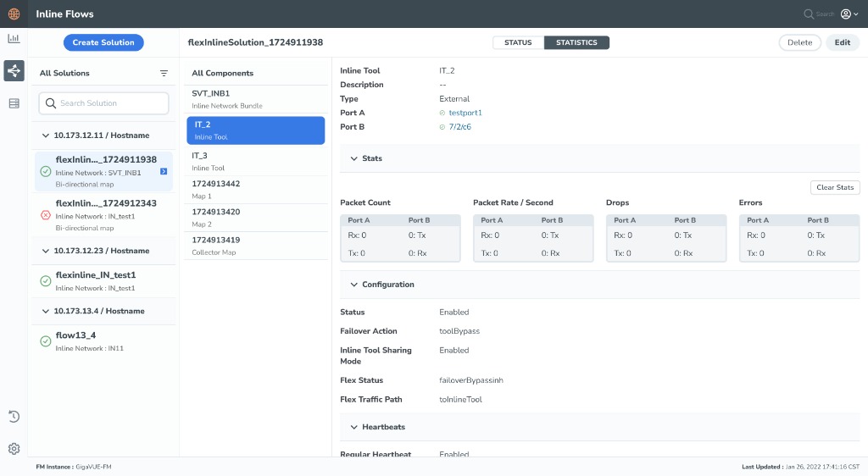This screenshot has width=868, height=476.
Task: Open the dashboard chart icon in sidebar
Action: coord(14,39)
